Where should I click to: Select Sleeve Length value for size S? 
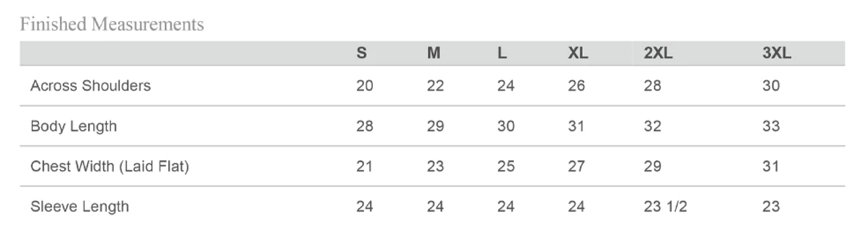364,207
